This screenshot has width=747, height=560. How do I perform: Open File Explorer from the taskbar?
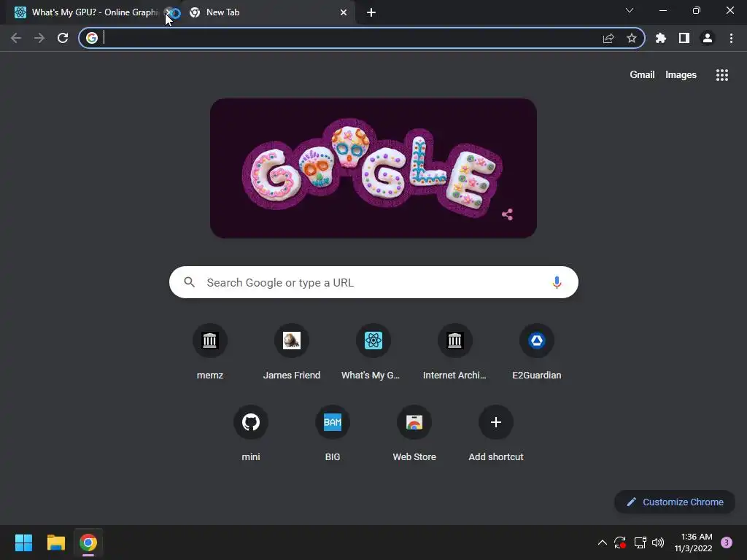pos(55,542)
